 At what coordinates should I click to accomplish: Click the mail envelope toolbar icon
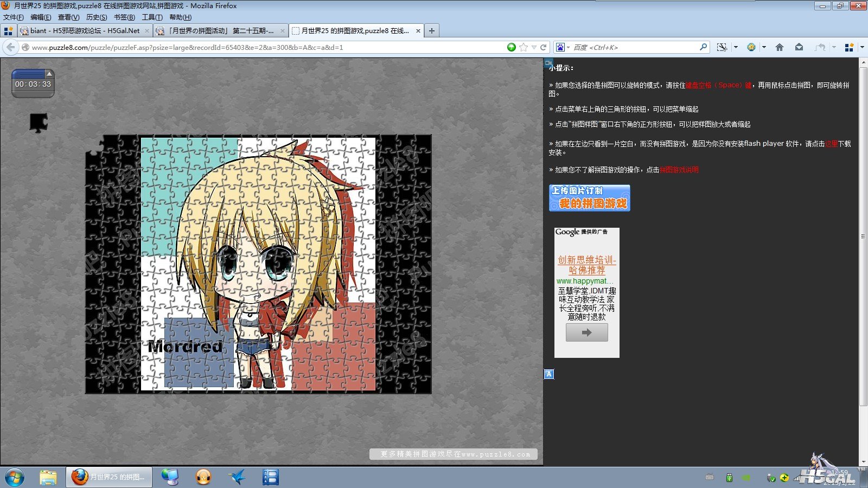point(799,47)
